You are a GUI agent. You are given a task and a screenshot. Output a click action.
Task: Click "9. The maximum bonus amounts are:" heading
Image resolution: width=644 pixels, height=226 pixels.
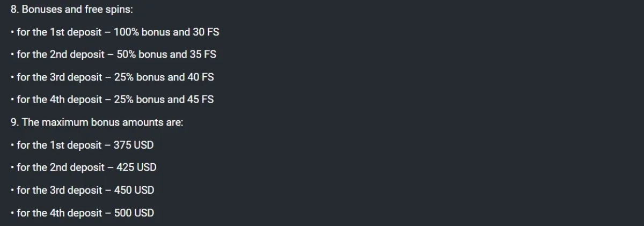click(97, 122)
